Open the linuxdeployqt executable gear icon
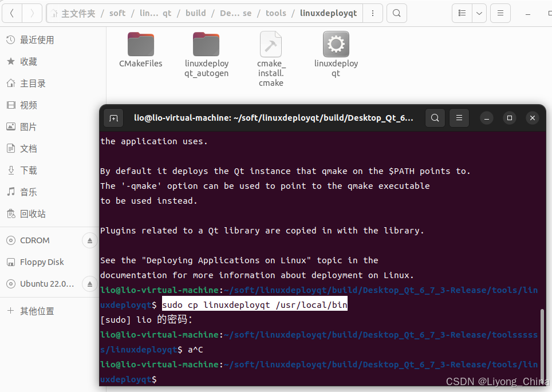552x392 pixels. pos(336,43)
